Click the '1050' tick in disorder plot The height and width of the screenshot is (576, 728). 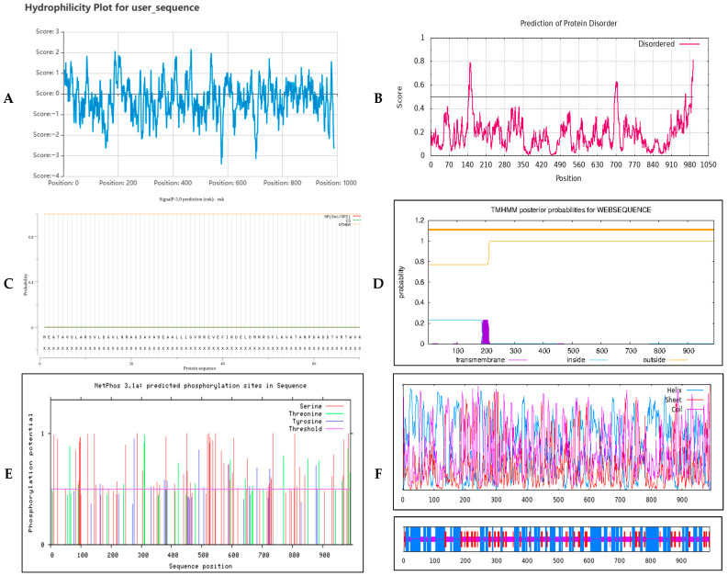[708, 165]
